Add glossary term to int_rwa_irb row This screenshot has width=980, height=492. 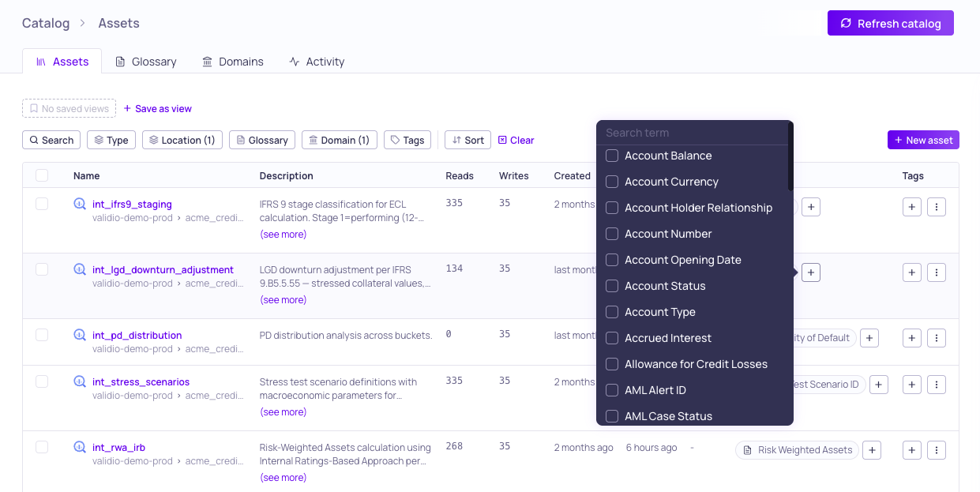click(x=872, y=450)
